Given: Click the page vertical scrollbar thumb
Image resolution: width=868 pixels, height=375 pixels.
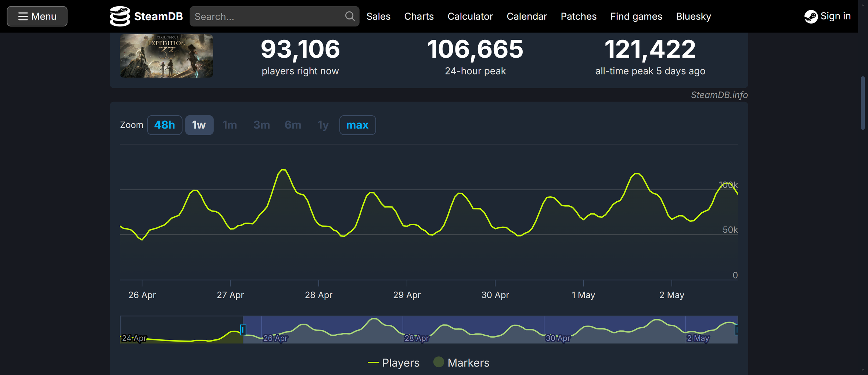Looking at the screenshot, I should [x=863, y=103].
